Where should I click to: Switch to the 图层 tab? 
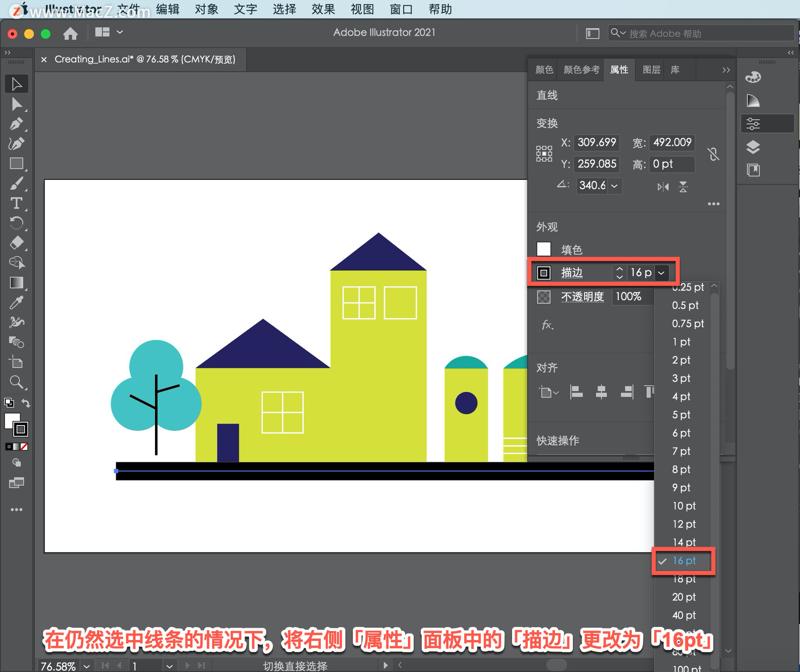pos(651,70)
